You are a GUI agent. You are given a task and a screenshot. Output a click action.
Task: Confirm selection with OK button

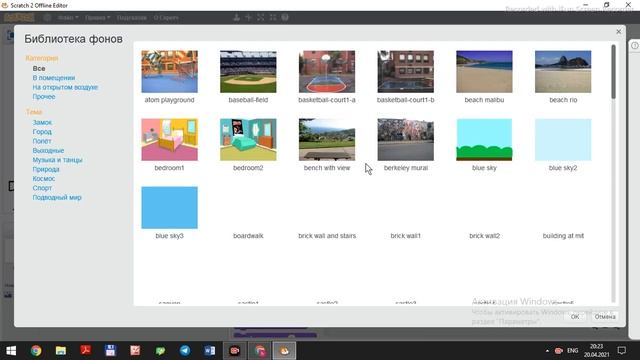click(x=575, y=317)
